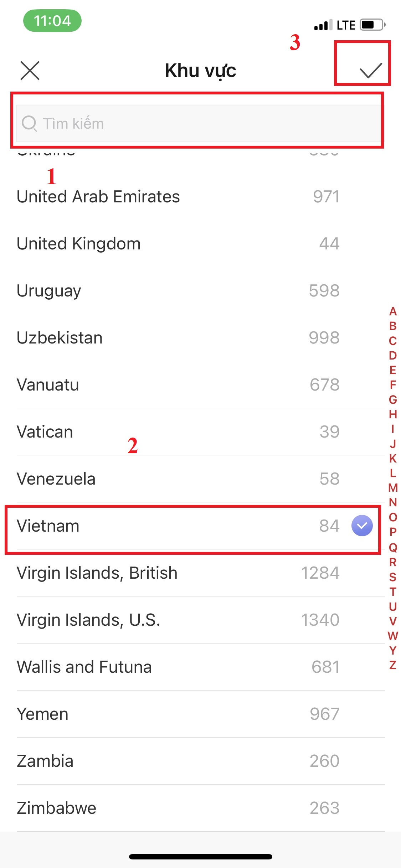Click the Tìm kiếm search field
The height and width of the screenshot is (868, 401).
[x=200, y=124]
